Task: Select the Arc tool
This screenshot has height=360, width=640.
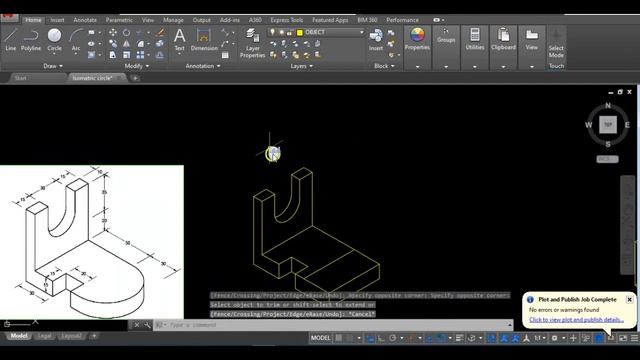Action: (x=76, y=40)
